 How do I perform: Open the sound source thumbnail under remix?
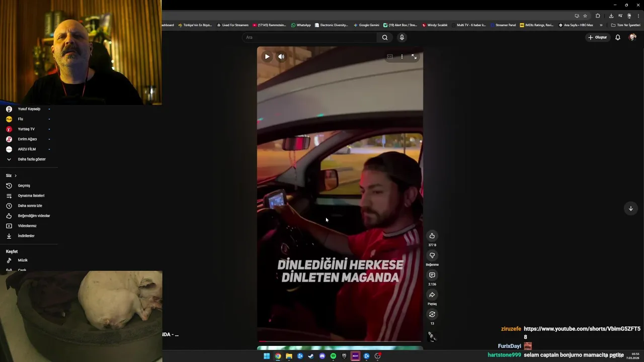tap(432, 336)
